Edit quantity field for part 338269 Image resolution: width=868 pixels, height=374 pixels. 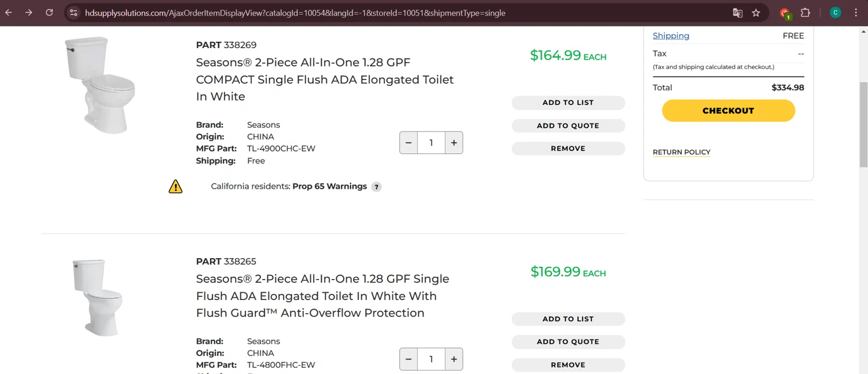pos(431,142)
